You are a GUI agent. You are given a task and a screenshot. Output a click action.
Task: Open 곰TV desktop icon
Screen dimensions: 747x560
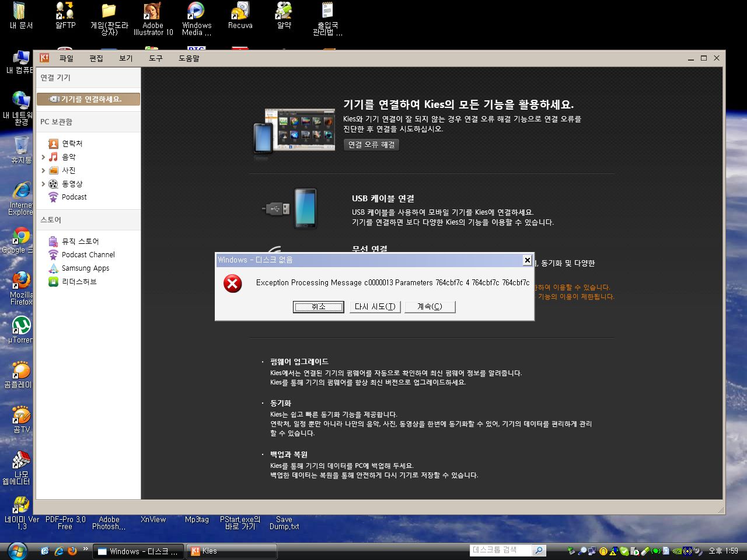(x=21, y=419)
